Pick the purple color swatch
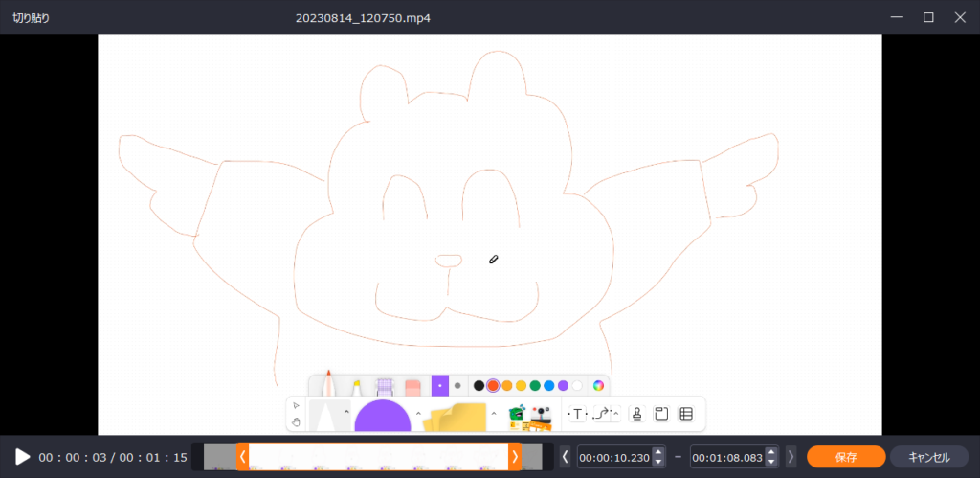980x478 pixels. coord(563,385)
